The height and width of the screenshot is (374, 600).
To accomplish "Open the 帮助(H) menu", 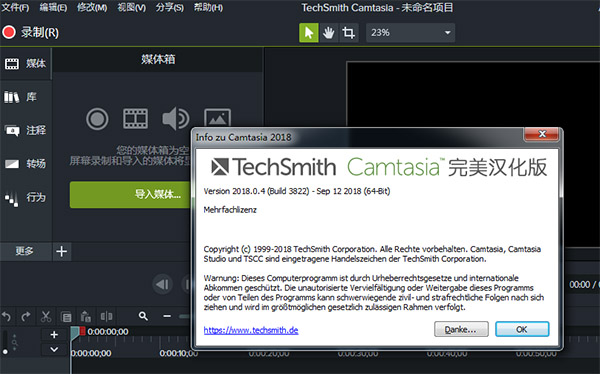I will pos(208,8).
